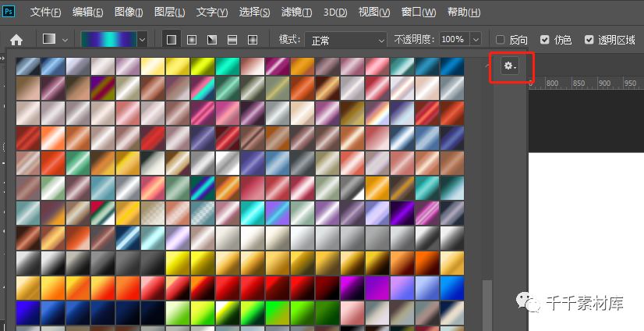
Task: Open the 不透明度 opacity slider dropdown arrow
Action: click(476, 40)
